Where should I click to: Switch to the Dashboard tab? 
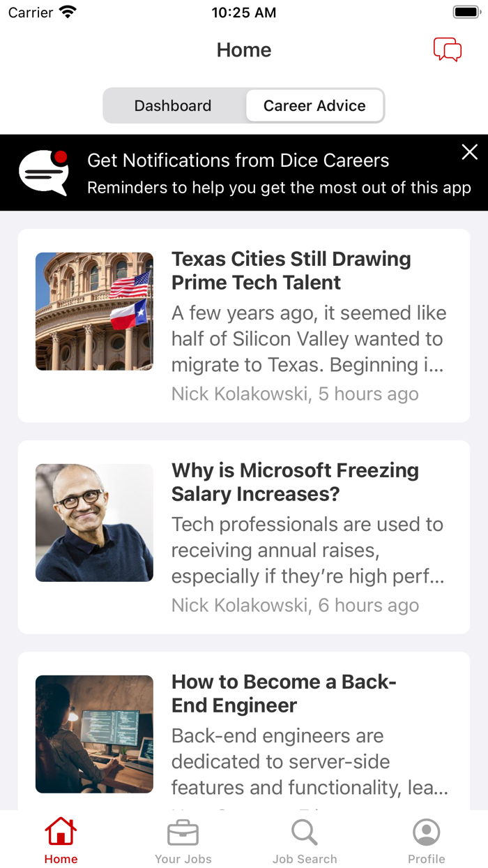coord(173,105)
